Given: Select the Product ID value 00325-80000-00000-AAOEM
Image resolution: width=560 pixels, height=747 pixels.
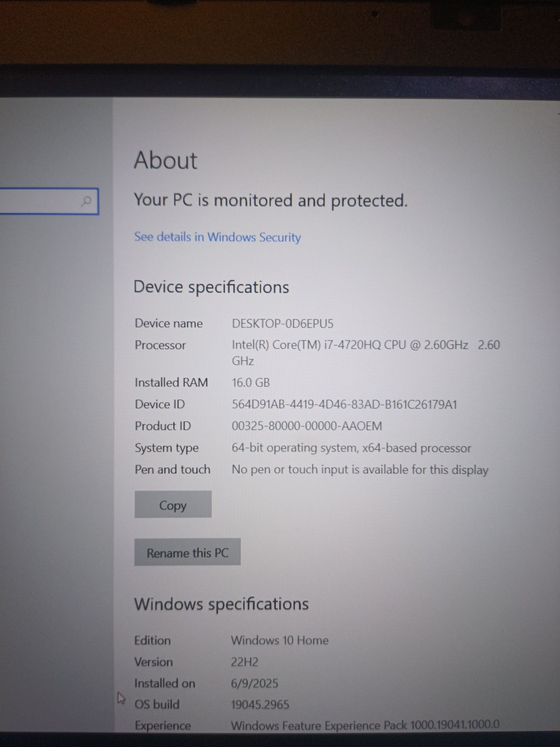Looking at the screenshot, I should coord(307,426).
